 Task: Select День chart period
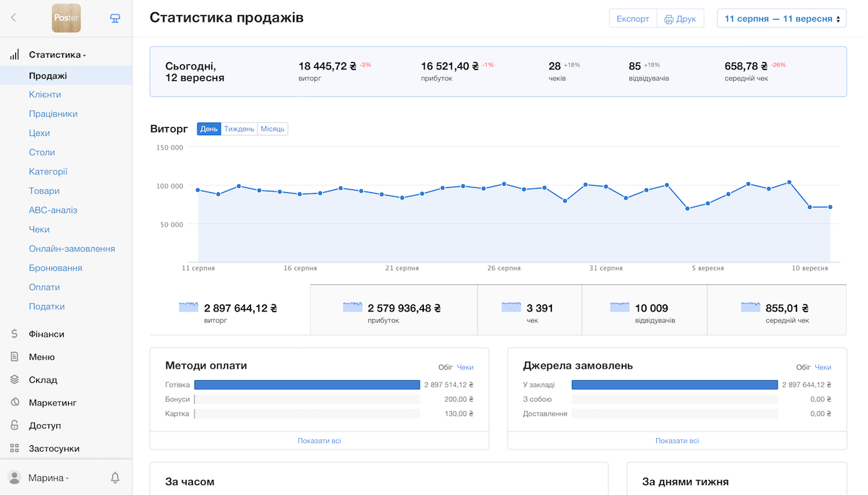(x=209, y=129)
